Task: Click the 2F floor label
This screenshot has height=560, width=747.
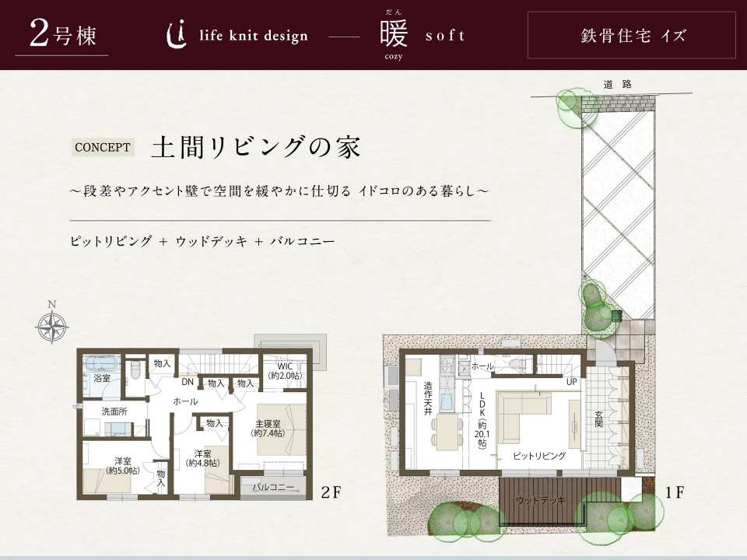Action: [331, 492]
